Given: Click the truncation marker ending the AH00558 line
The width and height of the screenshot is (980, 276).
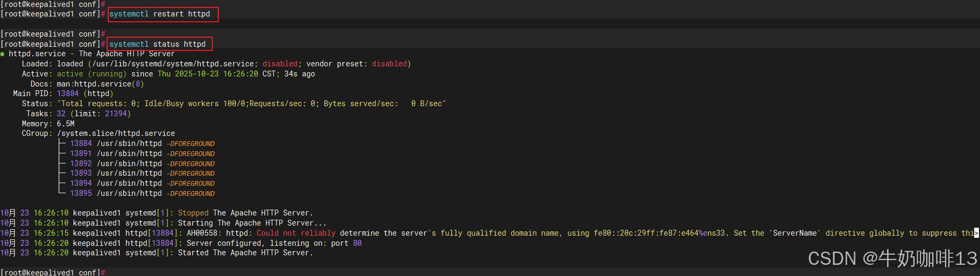Looking at the screenshot, I should [x=976, y=233].
